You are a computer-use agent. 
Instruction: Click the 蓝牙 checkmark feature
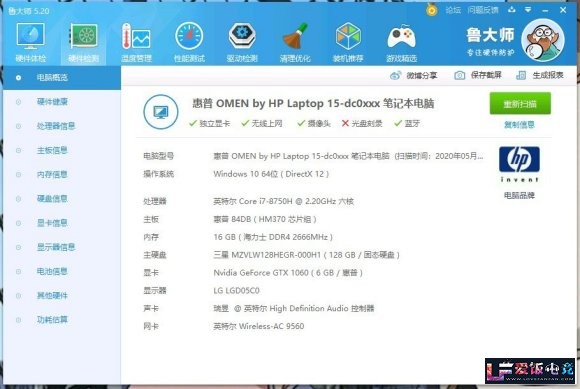pyautogui.click(x=407, y=123)
